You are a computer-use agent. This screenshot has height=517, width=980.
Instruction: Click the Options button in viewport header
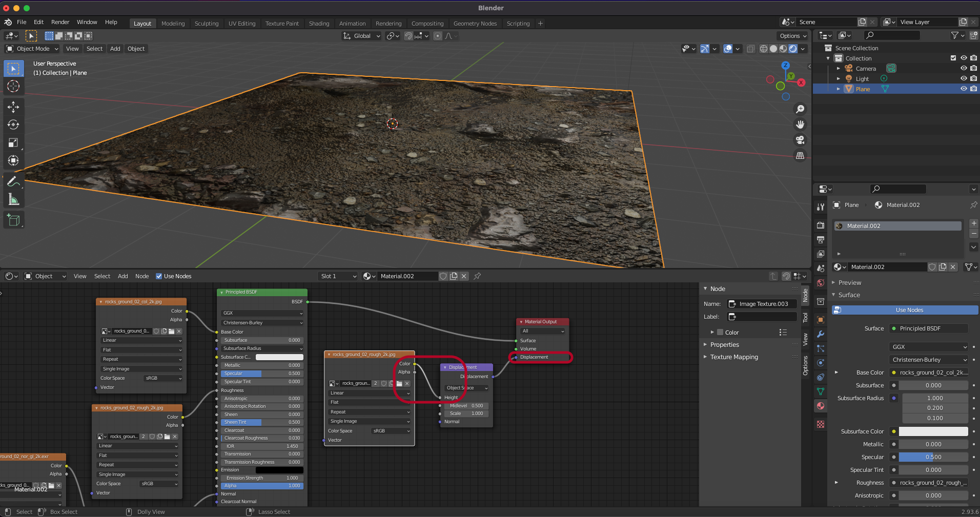pyautogui.click(x=792, y=36)
